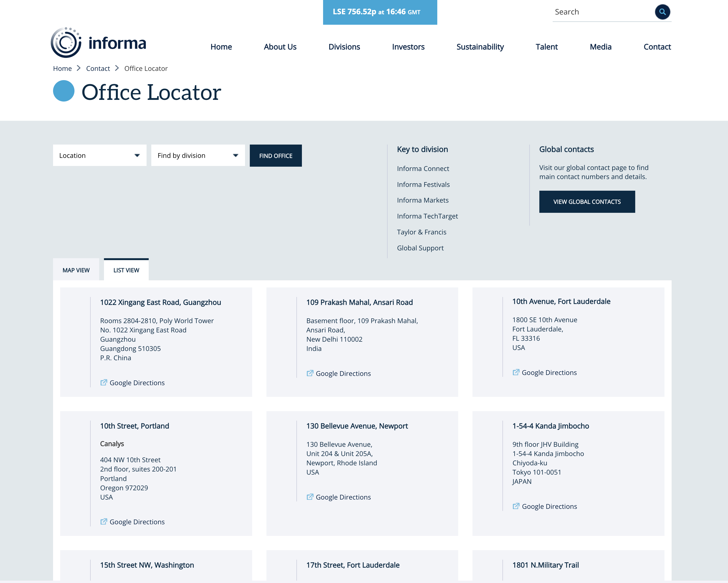Click Informa TechTarget in division key

(427, 216)
